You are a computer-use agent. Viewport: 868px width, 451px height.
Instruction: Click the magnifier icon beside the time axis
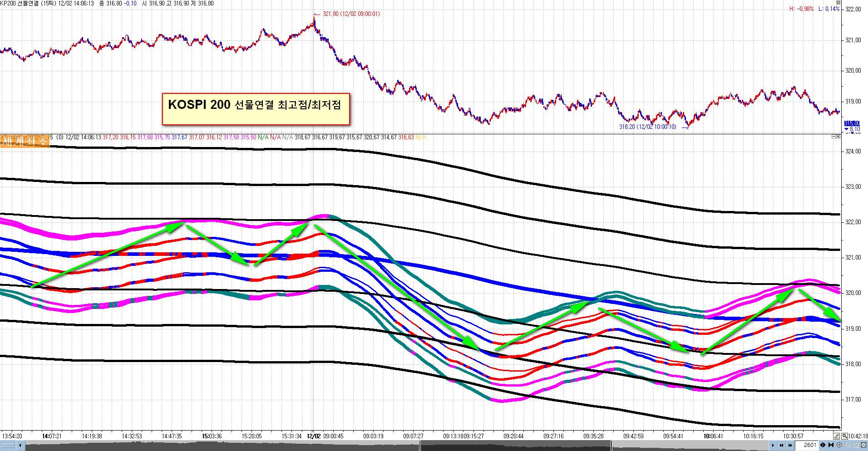point(844,436)
